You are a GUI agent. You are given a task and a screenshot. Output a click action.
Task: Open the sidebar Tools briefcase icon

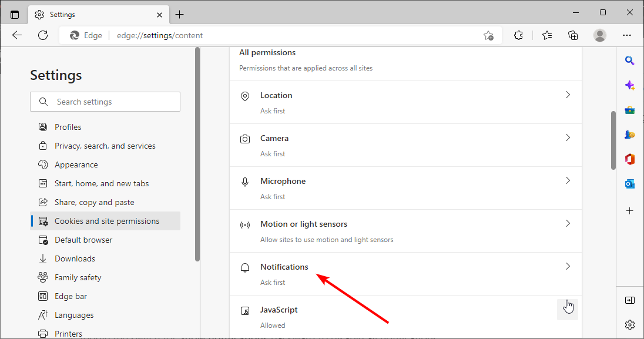tap(630, 110)
